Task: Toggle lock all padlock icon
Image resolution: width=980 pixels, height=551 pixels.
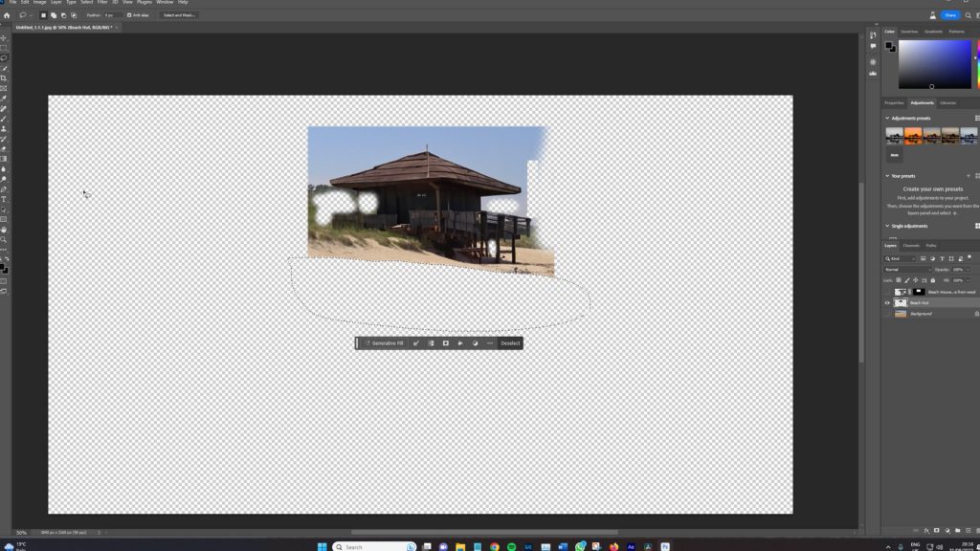Action: click(x=933, y=280)
